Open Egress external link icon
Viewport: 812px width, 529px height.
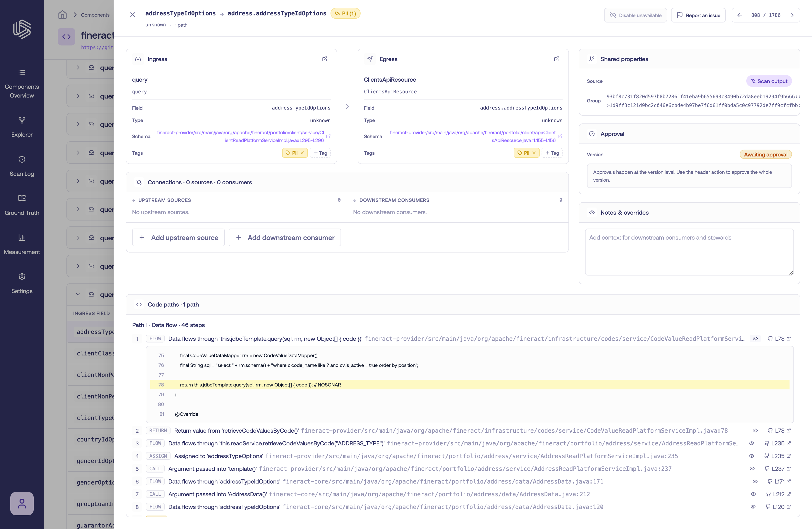click(556, 59)
